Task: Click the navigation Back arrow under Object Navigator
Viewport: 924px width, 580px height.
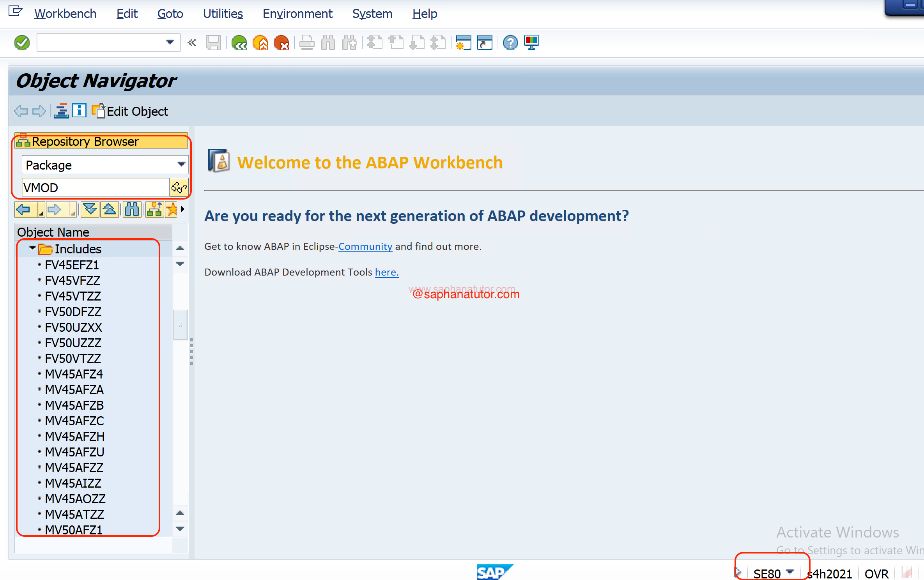Action: click(x=21, y=111)
